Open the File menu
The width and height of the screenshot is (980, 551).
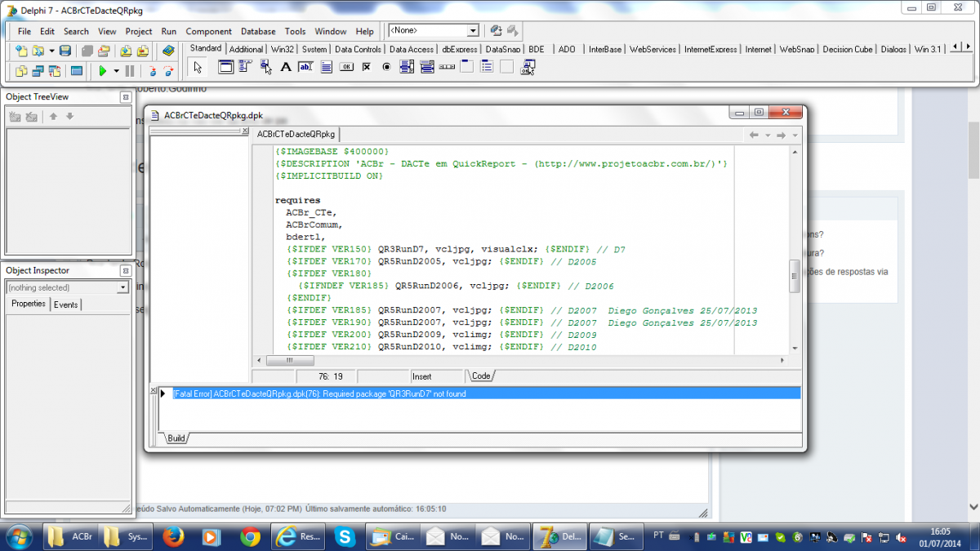[x=24, y=31]
